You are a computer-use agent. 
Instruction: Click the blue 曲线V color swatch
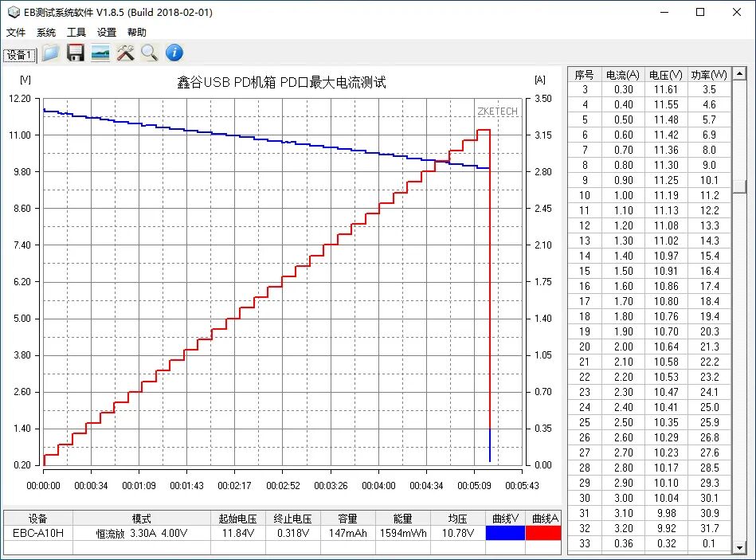coord(505,533)
